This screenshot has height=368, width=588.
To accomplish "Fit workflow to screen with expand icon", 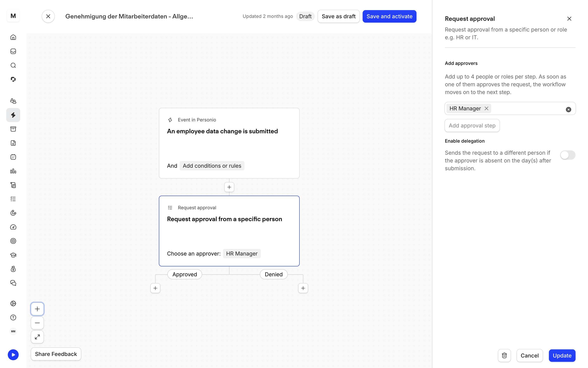I will tap(37, 337).
